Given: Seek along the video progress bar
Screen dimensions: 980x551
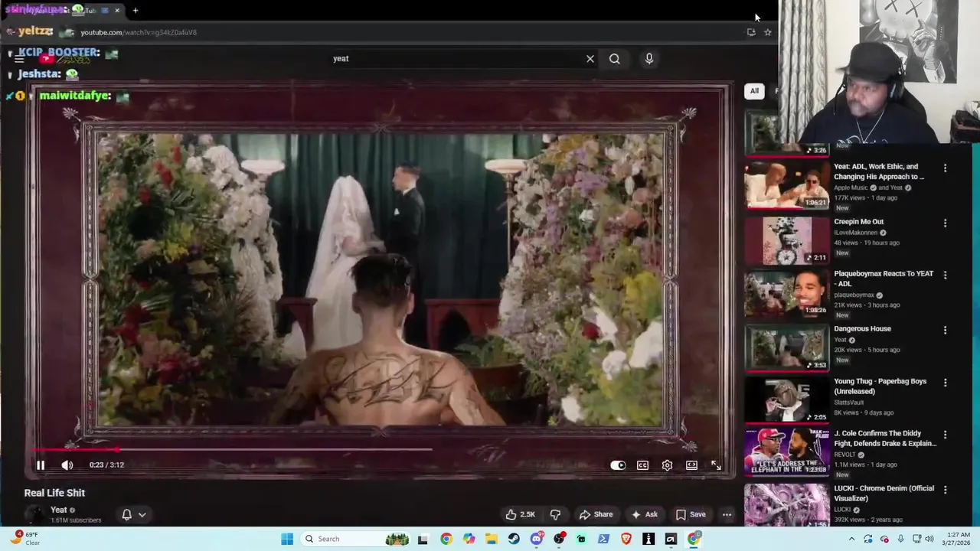Looking at the screenshot, I should pyautogui.click(x=381, y=450).
